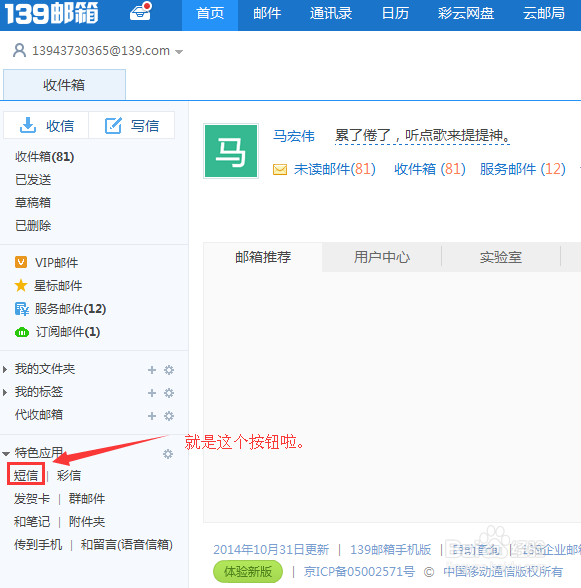Open the 日历 top navigation tab
581x588 pixels.
click(395, 14)
